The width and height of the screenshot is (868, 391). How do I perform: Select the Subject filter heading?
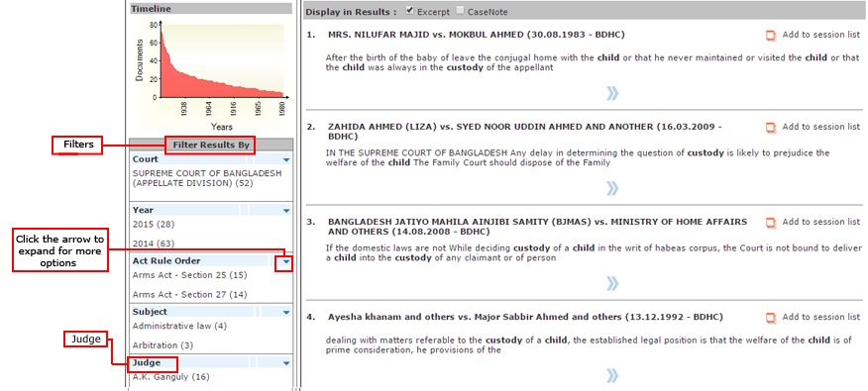150,312
